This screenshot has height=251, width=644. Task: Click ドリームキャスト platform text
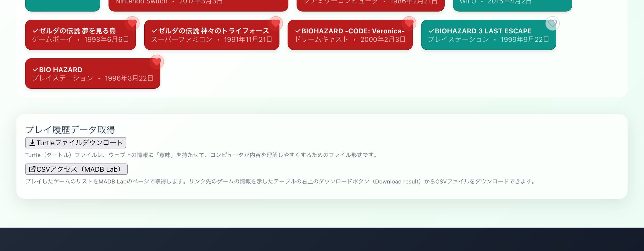[x=321, y=40]
